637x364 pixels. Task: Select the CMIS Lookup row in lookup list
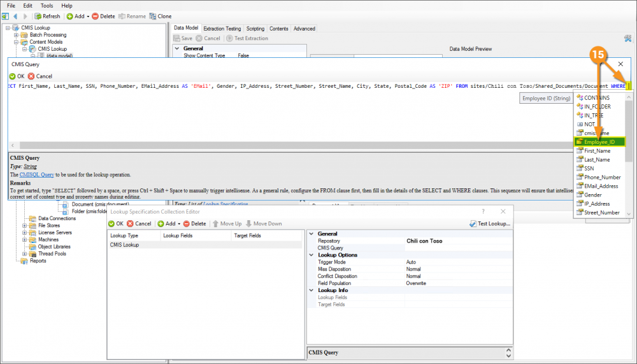[204, 245]
